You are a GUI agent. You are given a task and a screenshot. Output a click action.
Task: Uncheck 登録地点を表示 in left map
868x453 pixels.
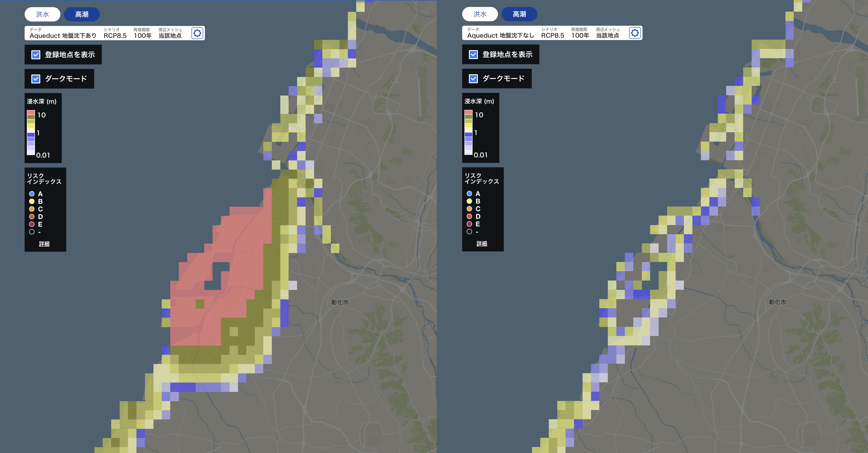click(x=36, y=55)
